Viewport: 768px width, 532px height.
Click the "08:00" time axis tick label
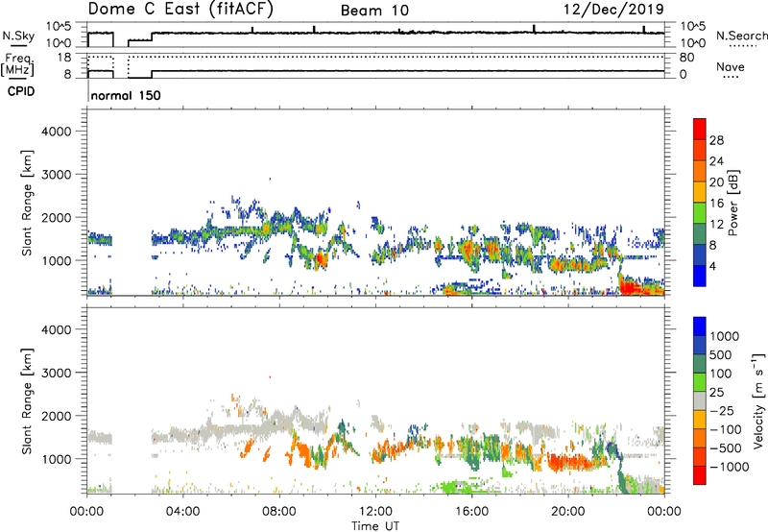278,512
